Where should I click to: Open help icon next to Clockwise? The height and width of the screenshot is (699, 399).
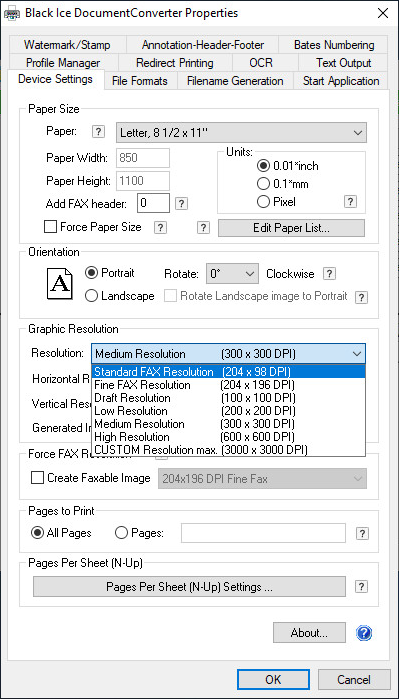tap(329, 274)
